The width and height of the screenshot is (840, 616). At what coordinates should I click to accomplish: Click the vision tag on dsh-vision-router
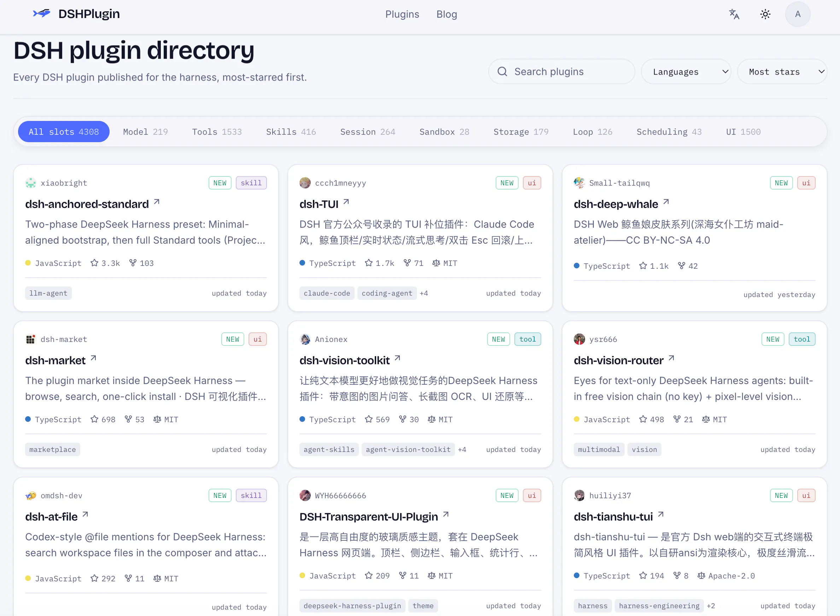pyautogui.click(x=644, y=449)
